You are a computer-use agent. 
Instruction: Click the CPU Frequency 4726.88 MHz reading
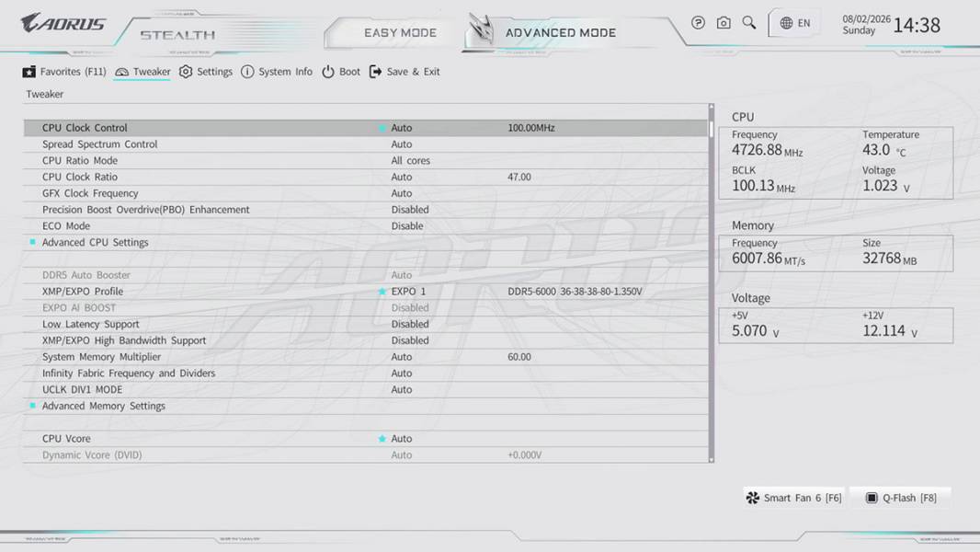point(767,150)
